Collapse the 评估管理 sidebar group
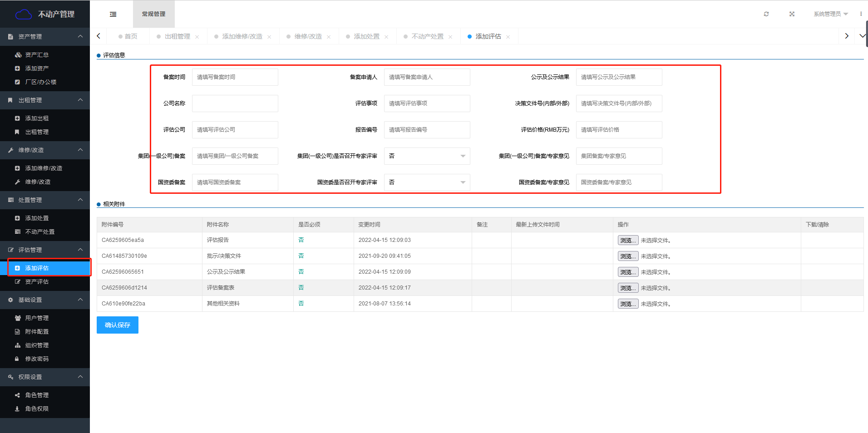This screenshot has height=433, width=868. pyautogui.click(x=45, y=250)
